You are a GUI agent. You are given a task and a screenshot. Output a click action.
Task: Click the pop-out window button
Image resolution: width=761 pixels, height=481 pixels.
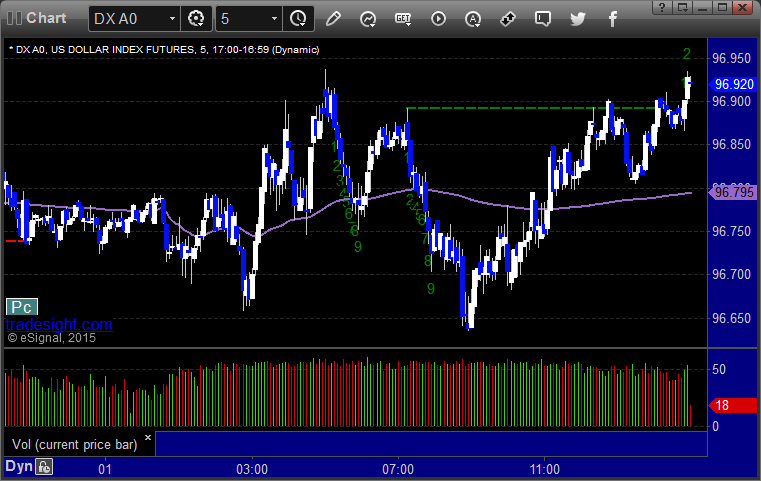click(683, 7)
